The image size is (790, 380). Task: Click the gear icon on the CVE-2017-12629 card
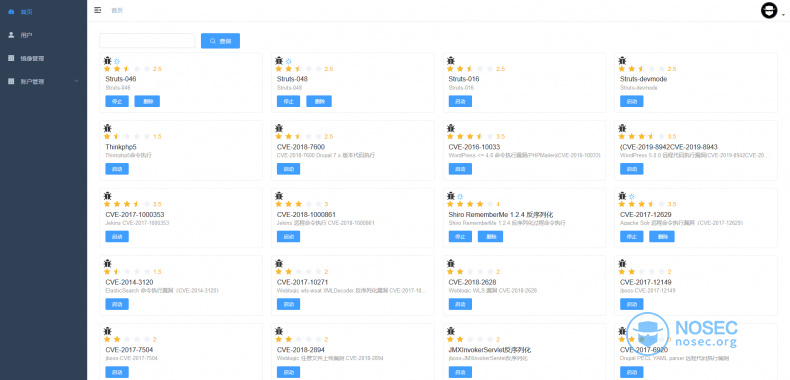pos(632,196)
